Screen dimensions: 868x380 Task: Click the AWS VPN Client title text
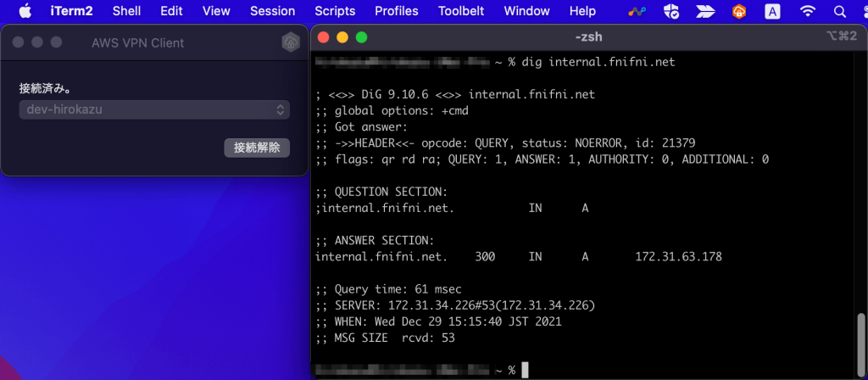[138, 42]
